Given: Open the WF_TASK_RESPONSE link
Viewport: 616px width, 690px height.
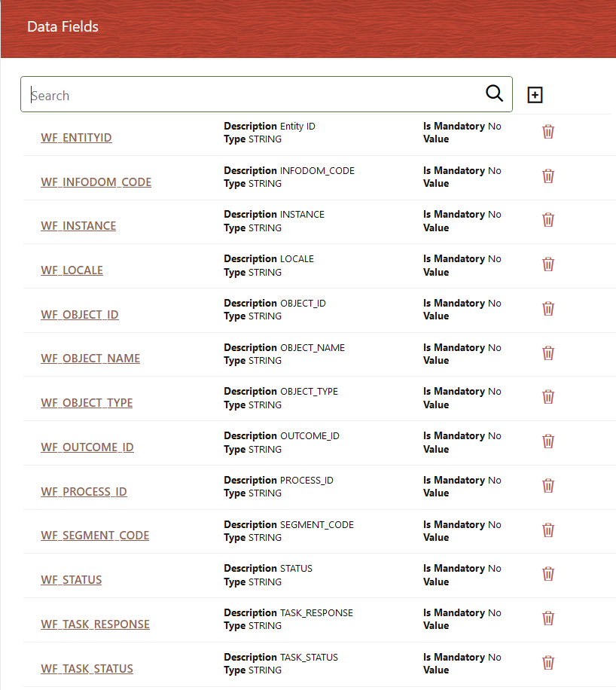Looking at the screenshot, I should 95,624.
